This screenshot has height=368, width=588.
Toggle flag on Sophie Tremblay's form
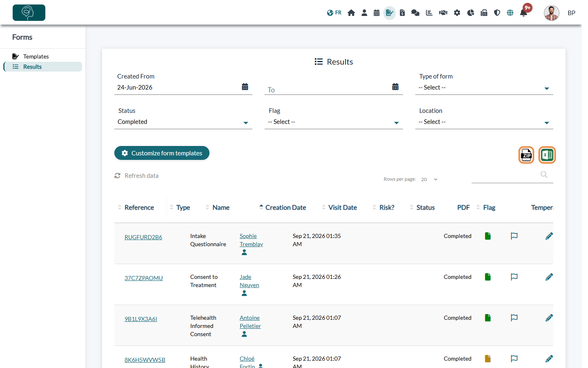point(514,236)
